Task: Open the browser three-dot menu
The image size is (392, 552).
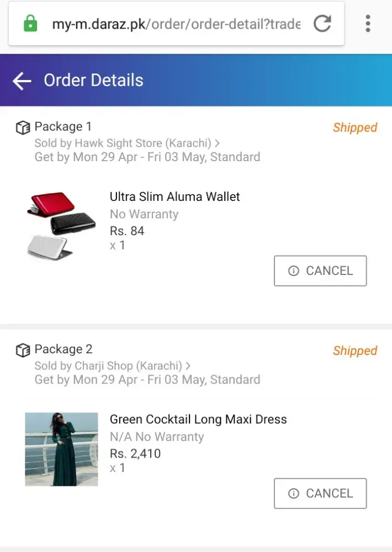Action: pyautogui.click(x=368, y=24)
